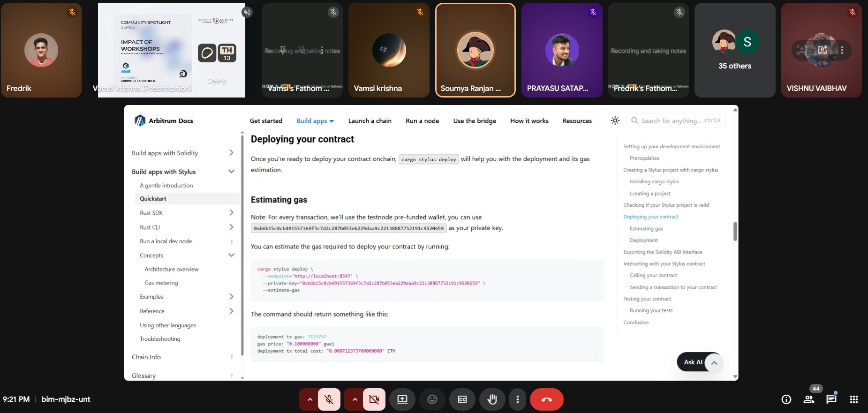Open the meeting details info icon
This screenshot has width=868, height=413.
click(x=786, y=399)
